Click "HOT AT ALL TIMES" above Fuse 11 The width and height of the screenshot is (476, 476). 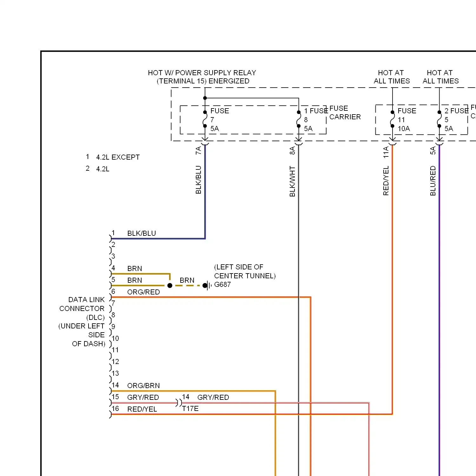point(392,77)
